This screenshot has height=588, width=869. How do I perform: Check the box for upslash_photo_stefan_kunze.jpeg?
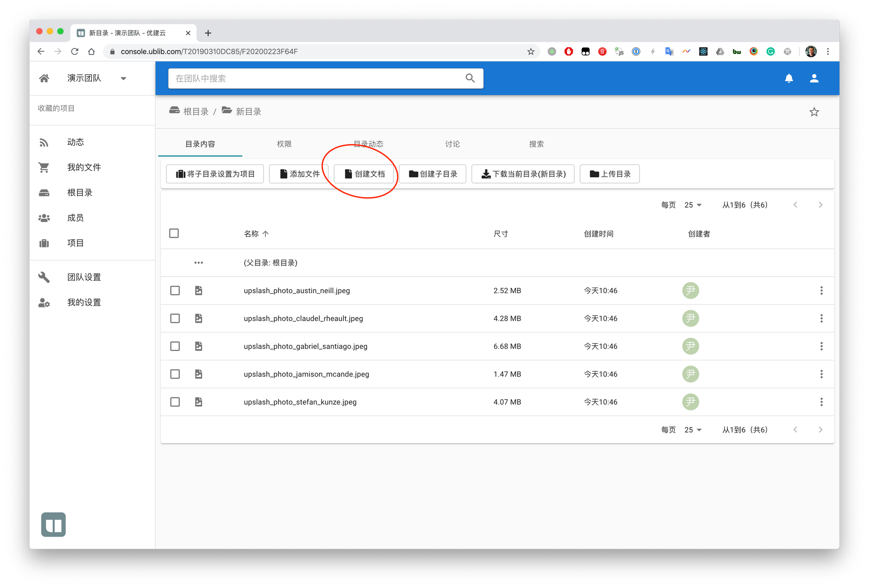pyautogui.click(x=175, y=402)
